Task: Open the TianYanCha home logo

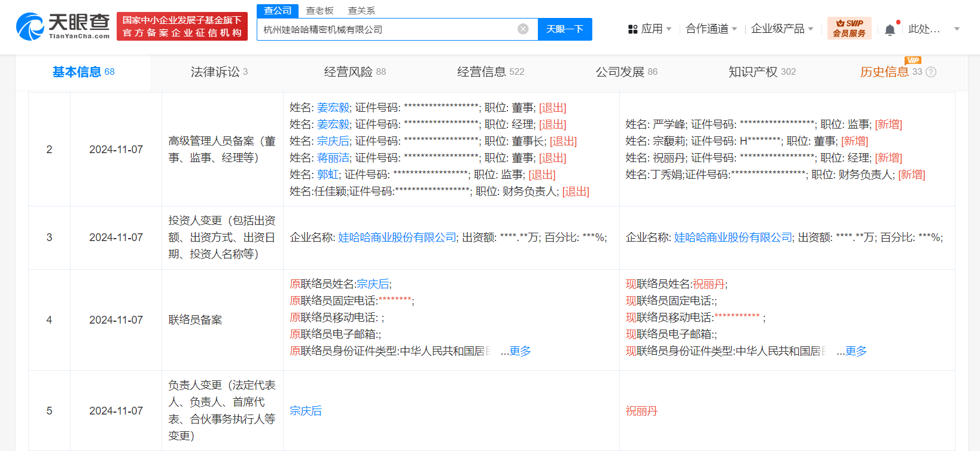Action: click(x=63, y=26)
